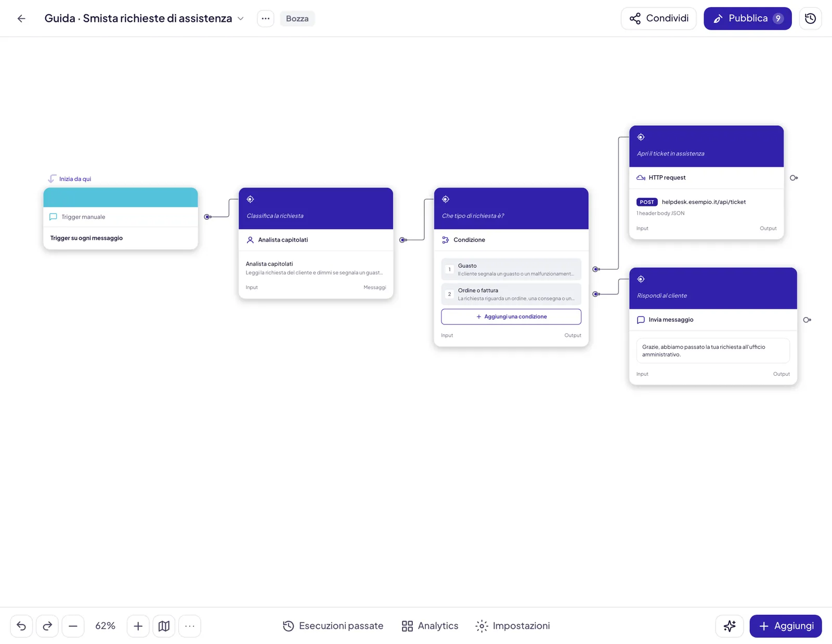Click the Bozza status badge
Viewport: 832px width, 644px height.
coord(297,19)
